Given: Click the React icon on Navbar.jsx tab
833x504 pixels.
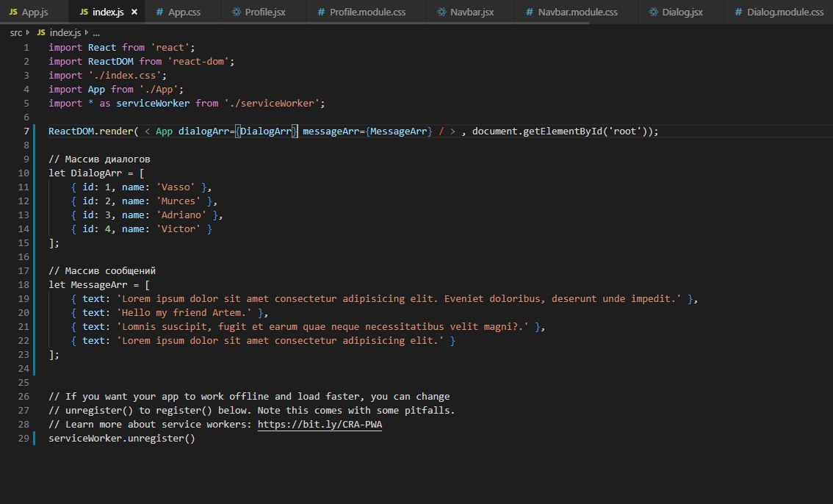Looking at the screenshot, I should pyautogui.click(x=441, y=12).
